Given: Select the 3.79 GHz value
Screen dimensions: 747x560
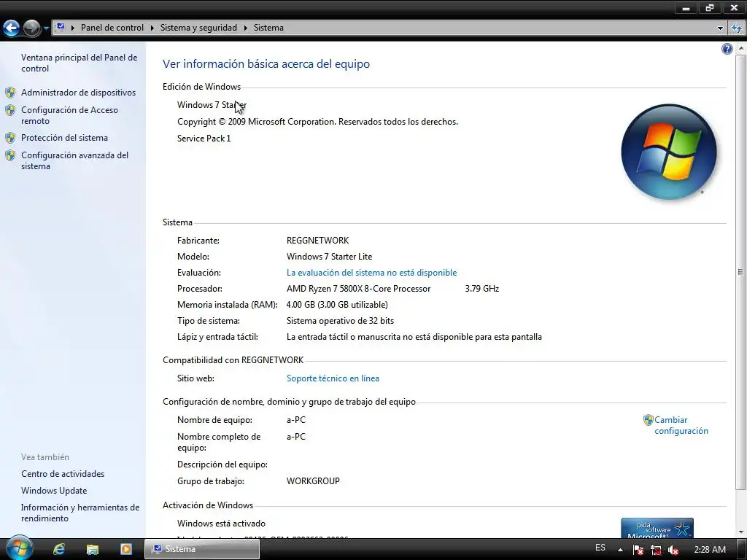Looking at the screenshot, I should pyautogui.click(x=482, y=289).
